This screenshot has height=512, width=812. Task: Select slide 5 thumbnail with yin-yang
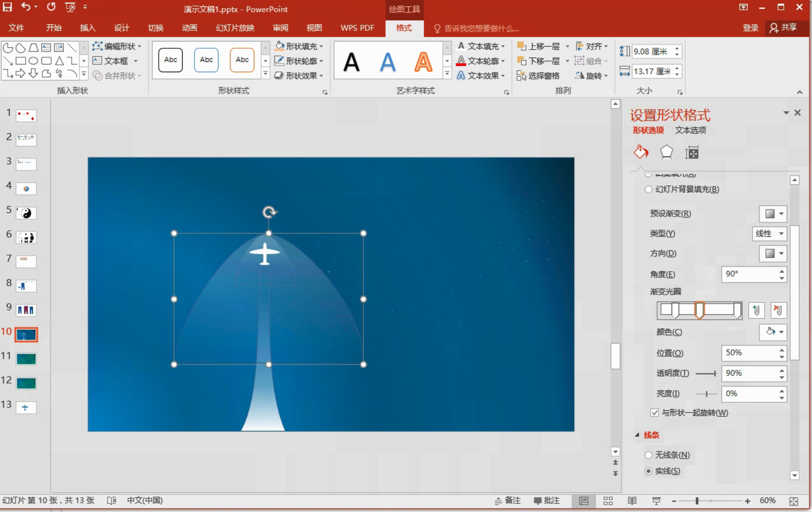(x=26, y=213)
